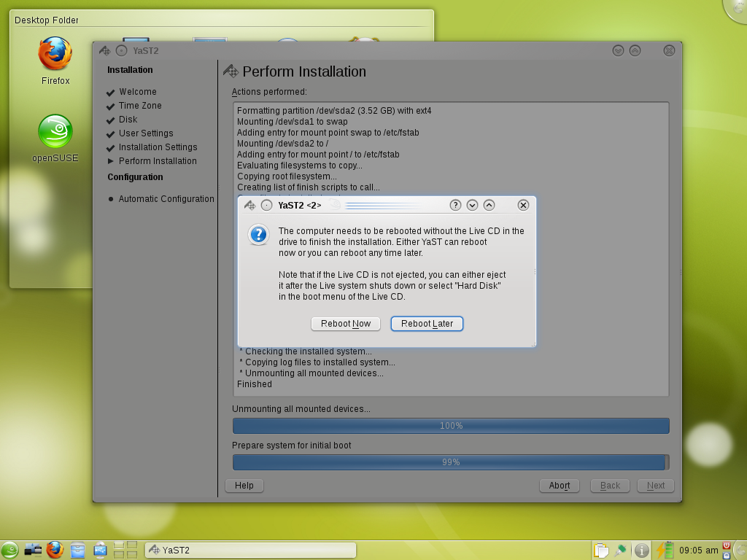Click the 'Copying log files to installed system' line

317,362
